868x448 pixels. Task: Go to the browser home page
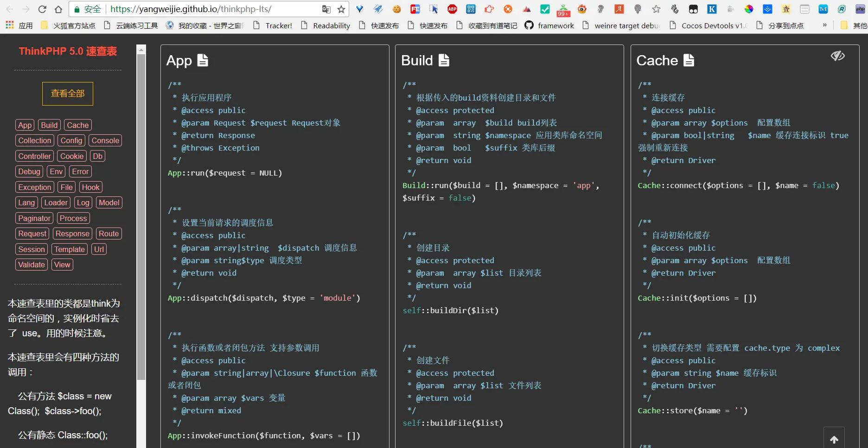(x=58, y=9)
